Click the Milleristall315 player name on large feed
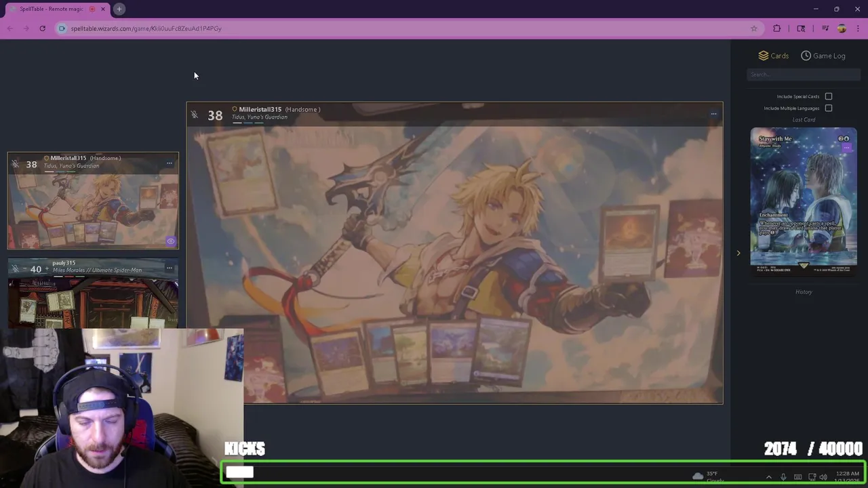 (x=260, y=109)
